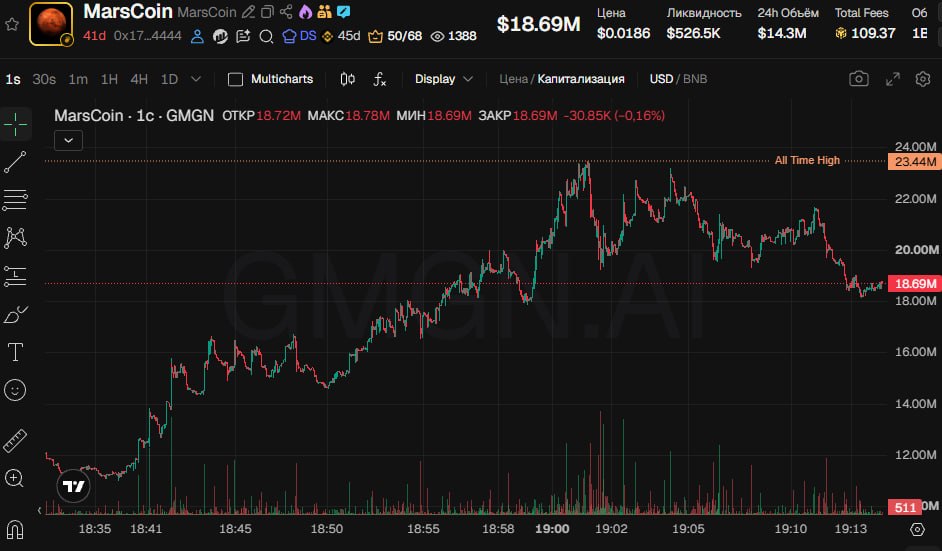942x551 pixels.
Task: Select the 30s timeframe
Action: tap(44, 79)
